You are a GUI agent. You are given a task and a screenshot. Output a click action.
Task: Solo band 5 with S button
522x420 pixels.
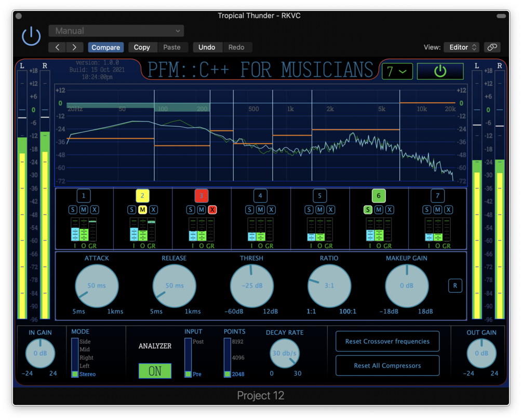(309, 210)
